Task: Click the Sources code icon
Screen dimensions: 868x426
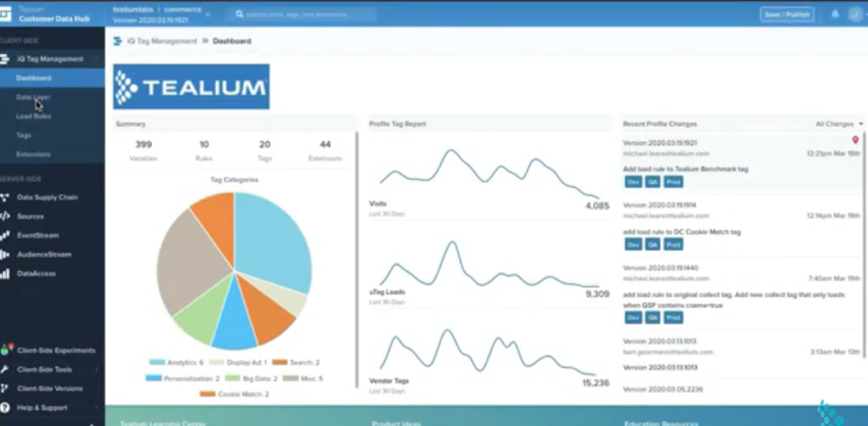Action: click(5, 216)
